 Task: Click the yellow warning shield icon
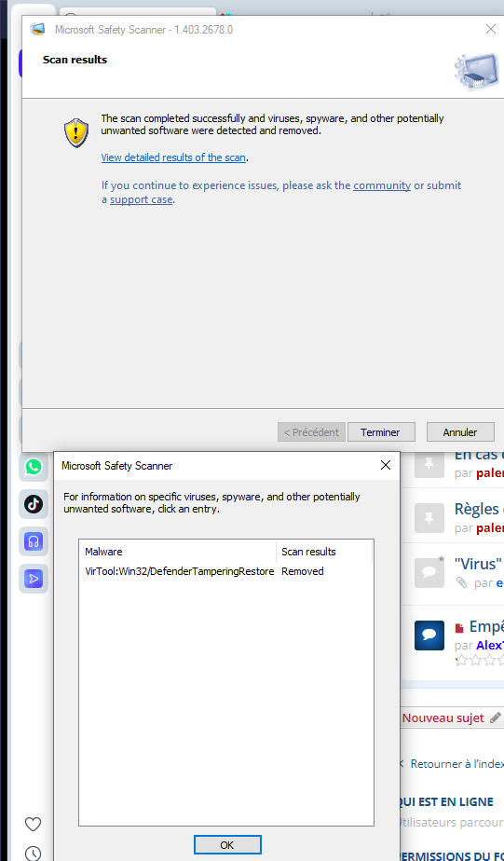pos(76,133)
